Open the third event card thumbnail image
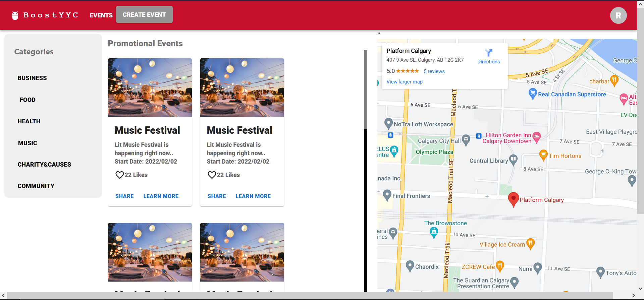This screenshot has height=300, width=644. click(150, 252)
